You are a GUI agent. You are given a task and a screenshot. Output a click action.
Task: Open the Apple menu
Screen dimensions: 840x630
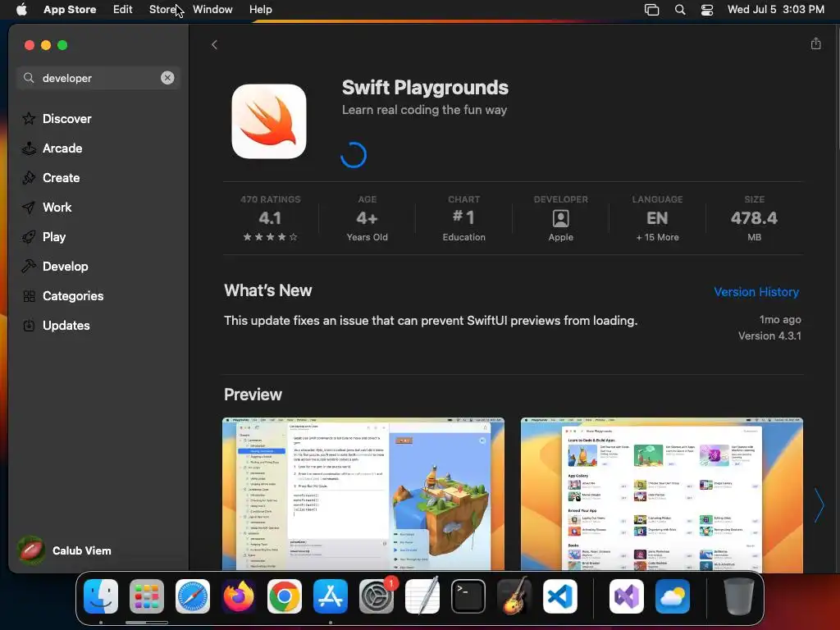click(21, 9)
